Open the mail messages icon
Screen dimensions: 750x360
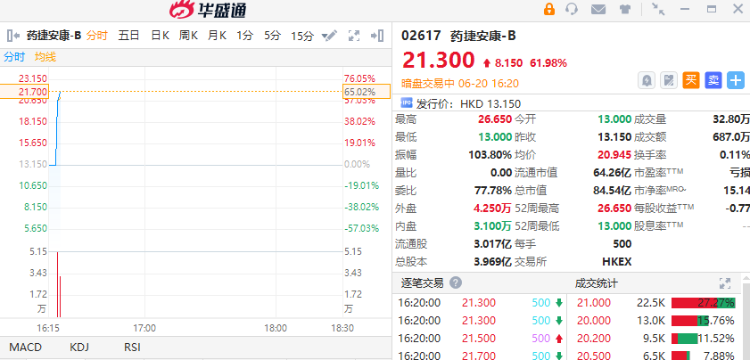(x=598, y=9)
